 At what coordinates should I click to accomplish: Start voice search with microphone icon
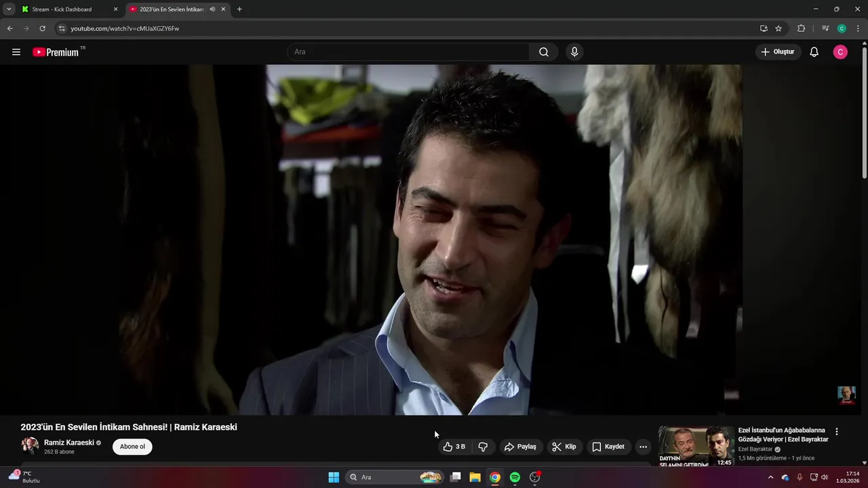tap(574, 52)
